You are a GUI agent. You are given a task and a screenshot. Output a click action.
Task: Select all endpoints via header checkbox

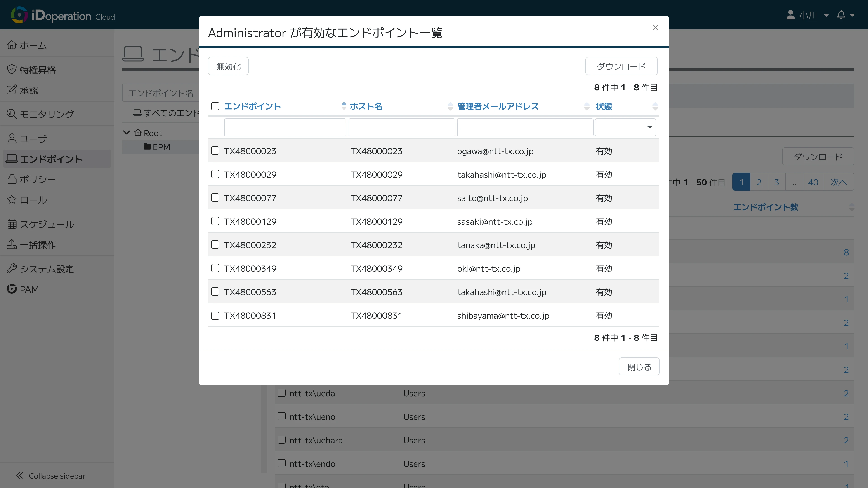click(x=215, y=106)
